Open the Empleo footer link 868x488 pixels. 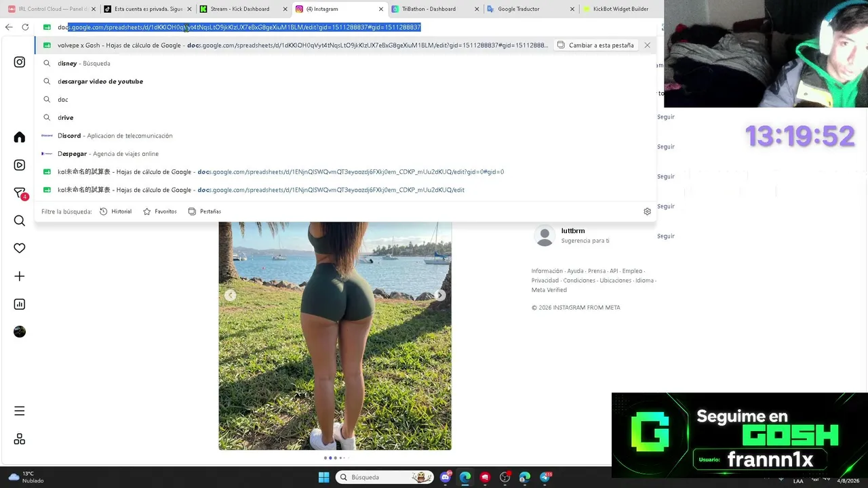[632, 271]
